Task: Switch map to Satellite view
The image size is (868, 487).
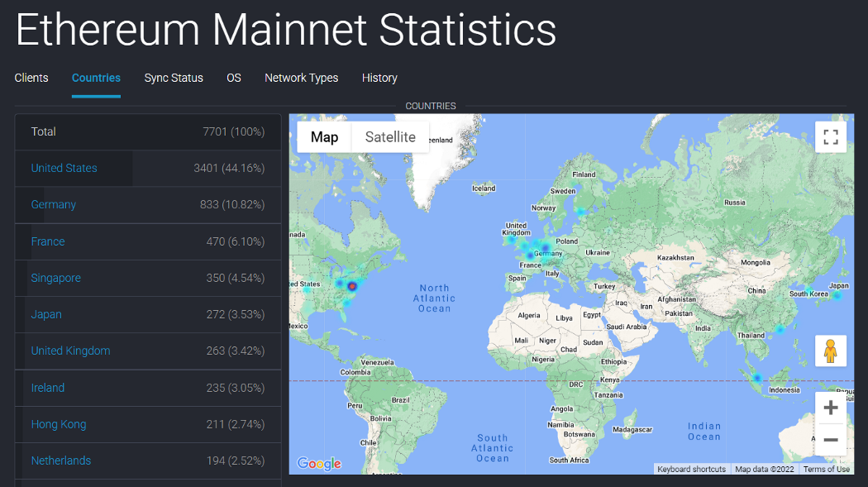Action: [390, 137]
